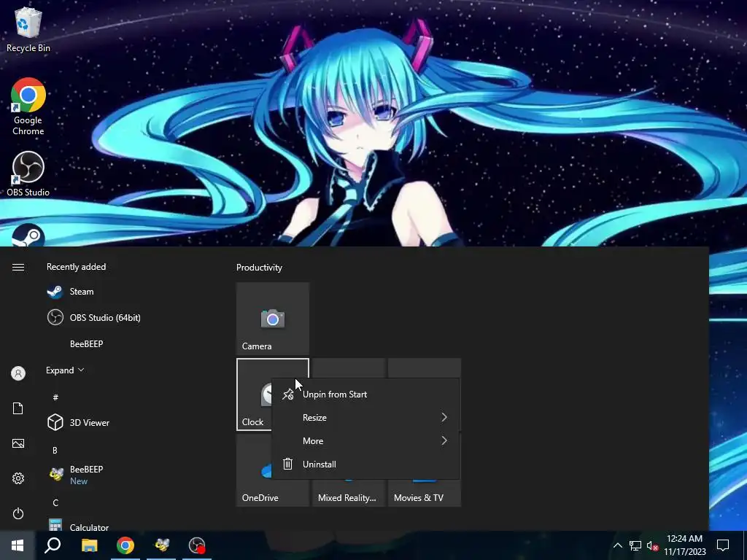Choose Uninstall from context menu
Viewport: 747px width, 560px height.
365,464
